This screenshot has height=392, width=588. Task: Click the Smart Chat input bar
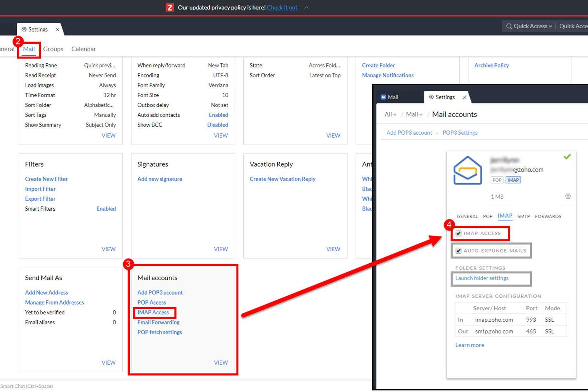click(27, 386)
